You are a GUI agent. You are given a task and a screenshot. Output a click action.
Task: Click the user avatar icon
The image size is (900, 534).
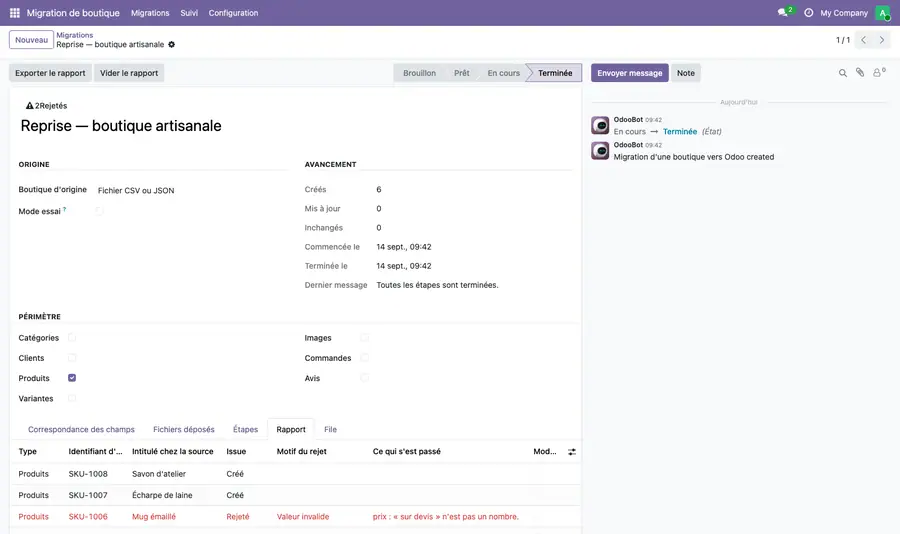tap(883, 13)
